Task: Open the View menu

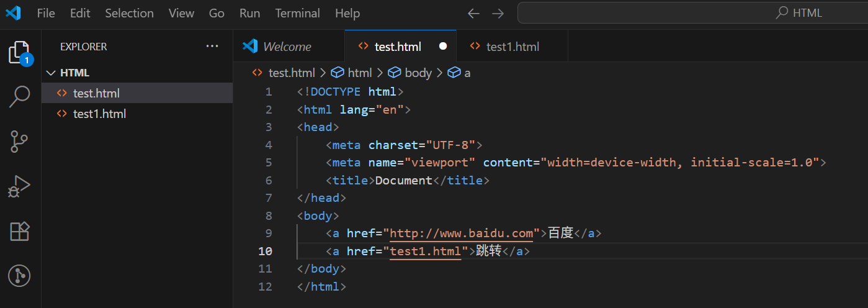Action: point(181,13)
